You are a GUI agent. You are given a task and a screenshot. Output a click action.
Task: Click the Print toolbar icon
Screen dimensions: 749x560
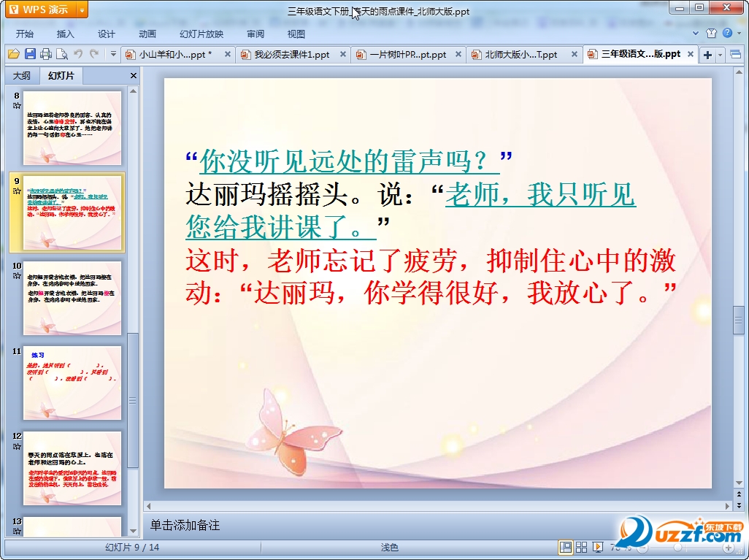pyautogui.click(x=46, y=54)
